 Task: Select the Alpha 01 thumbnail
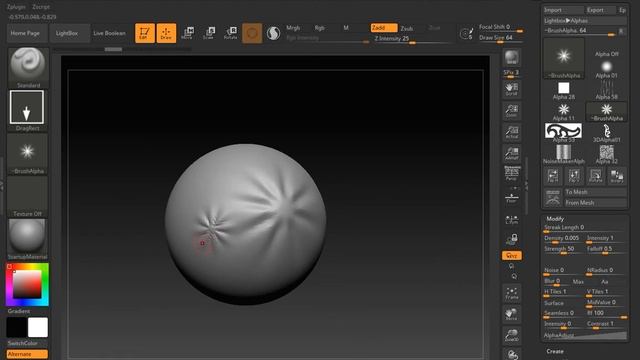(x=606, y=69)
